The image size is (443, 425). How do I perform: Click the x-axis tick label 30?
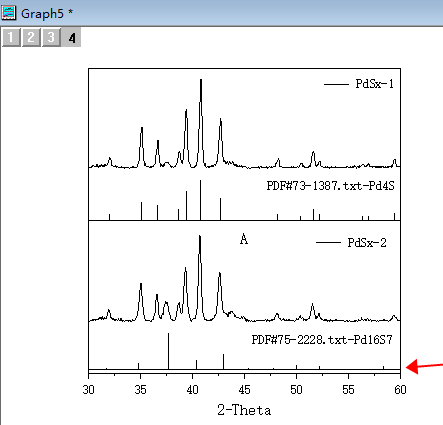click(x=89, y=389)
